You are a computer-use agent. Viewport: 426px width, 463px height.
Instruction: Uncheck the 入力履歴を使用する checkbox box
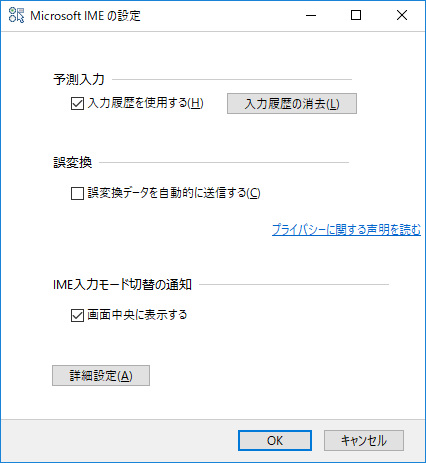coord(77,103)
